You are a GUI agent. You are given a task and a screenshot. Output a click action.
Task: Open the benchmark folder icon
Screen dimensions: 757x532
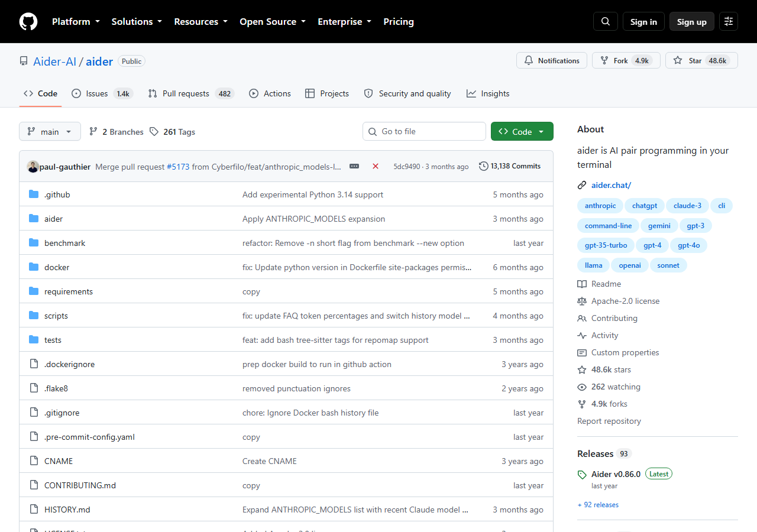pos(34,243)
